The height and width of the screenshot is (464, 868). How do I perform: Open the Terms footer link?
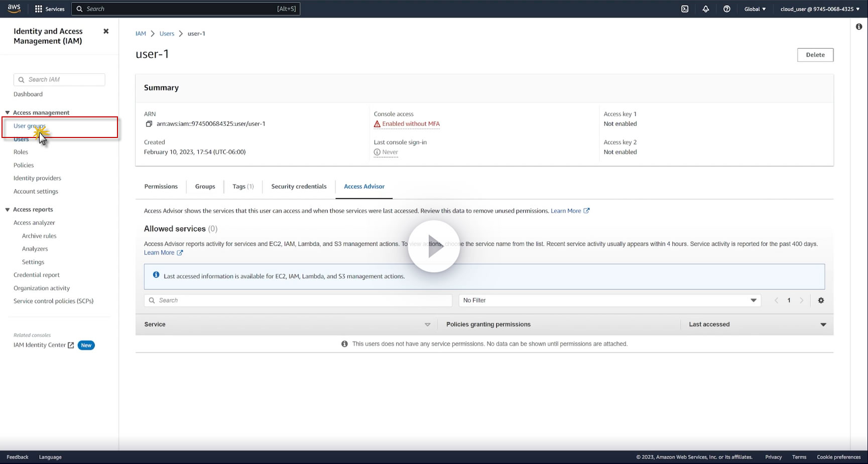[x=799, y=457]
